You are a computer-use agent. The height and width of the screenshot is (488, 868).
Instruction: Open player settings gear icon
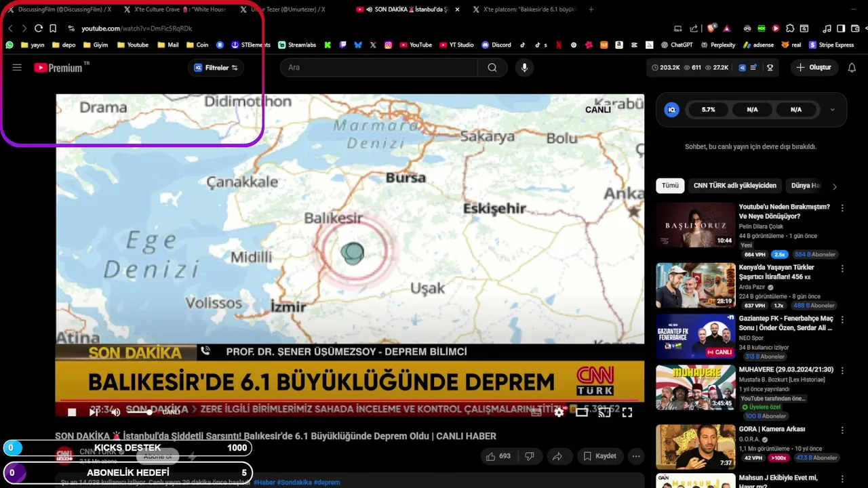pos(559,411)
